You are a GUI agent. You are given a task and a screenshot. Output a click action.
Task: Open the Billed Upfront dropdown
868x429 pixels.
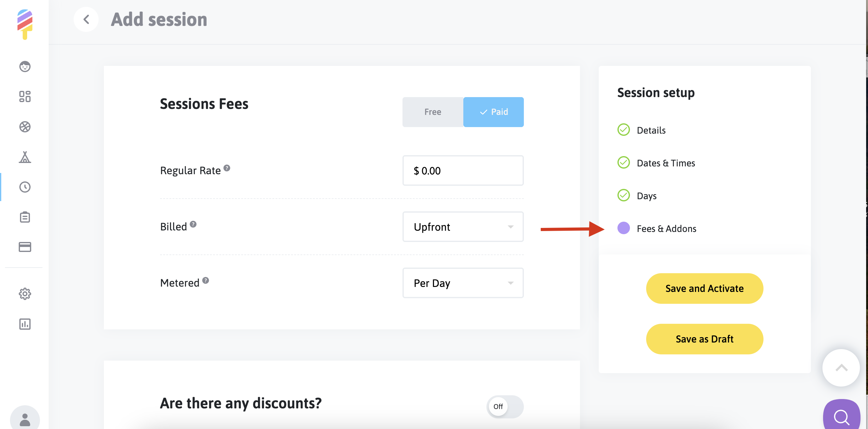pyautogui.click(x=463, y=227)
